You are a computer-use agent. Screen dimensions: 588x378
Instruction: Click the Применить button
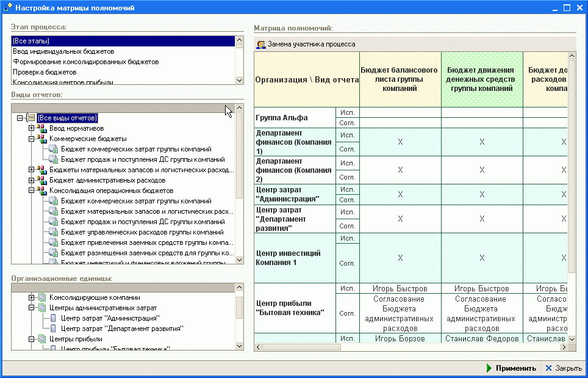pyautogui.click(x=511, y=368)
